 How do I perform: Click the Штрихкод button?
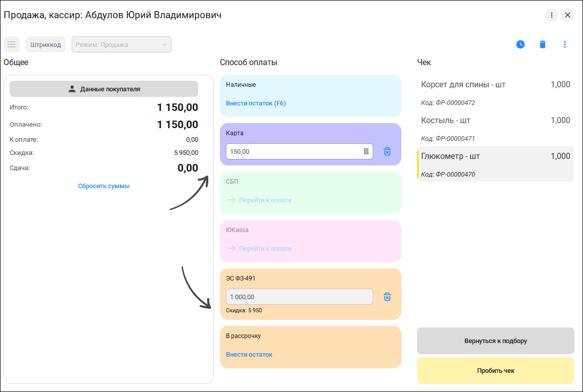point(46,44)
